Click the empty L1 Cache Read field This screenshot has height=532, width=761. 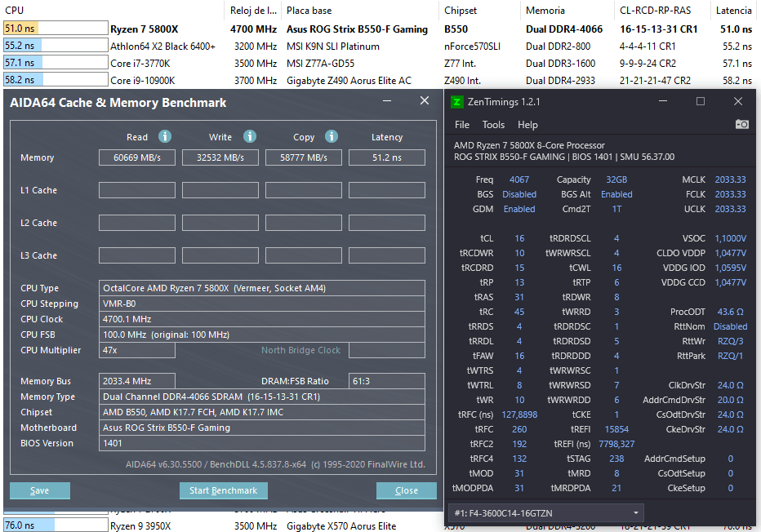click(x=137, y=190)
